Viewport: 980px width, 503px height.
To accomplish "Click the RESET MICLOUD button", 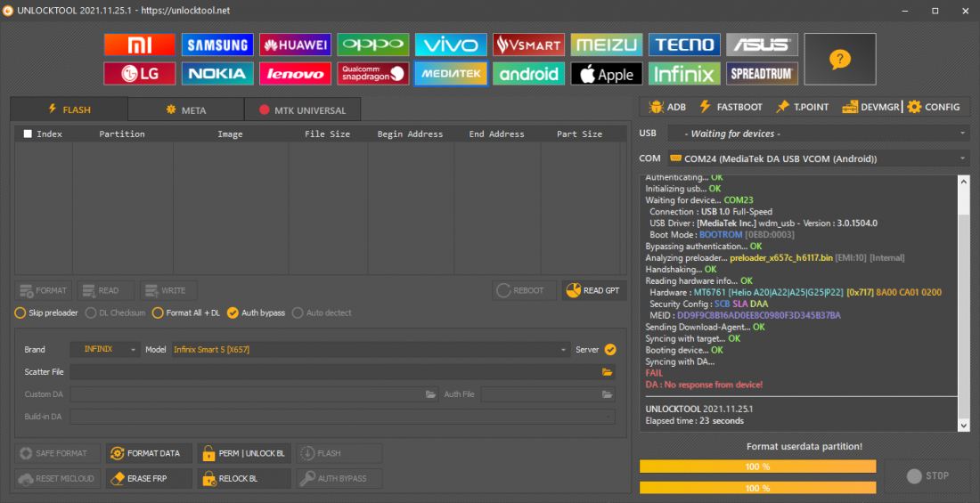I will pyautogui.click(x=58, y=479).
